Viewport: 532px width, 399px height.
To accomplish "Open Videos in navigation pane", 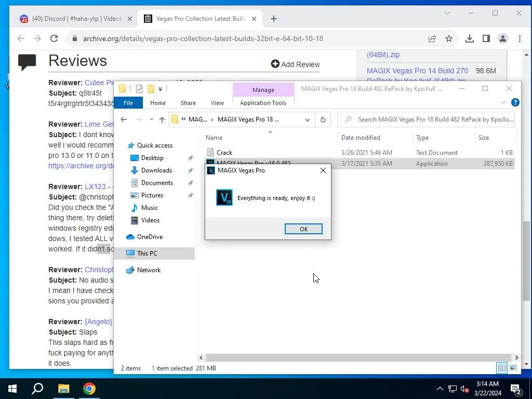I will pos(150,220).
